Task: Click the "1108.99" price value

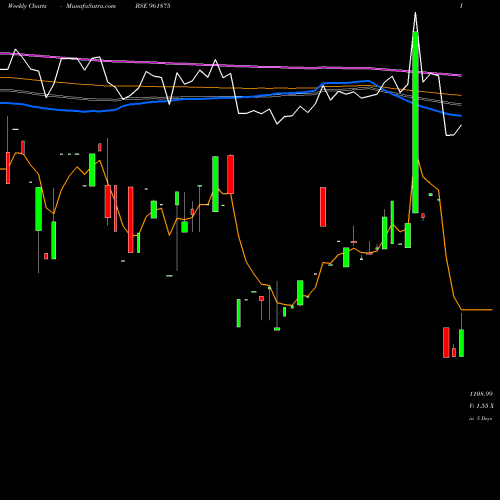Action: 481,394
